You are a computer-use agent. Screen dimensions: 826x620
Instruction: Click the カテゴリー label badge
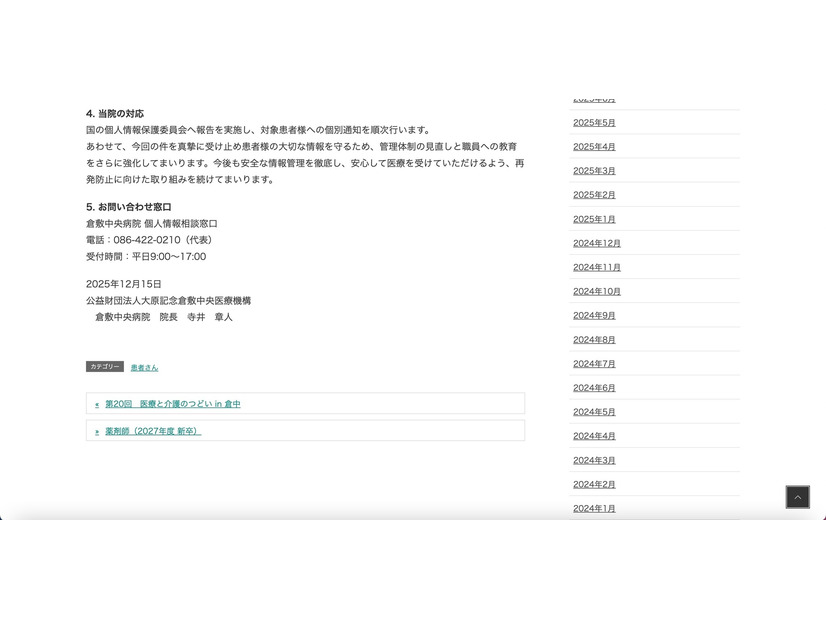point(105,367)
